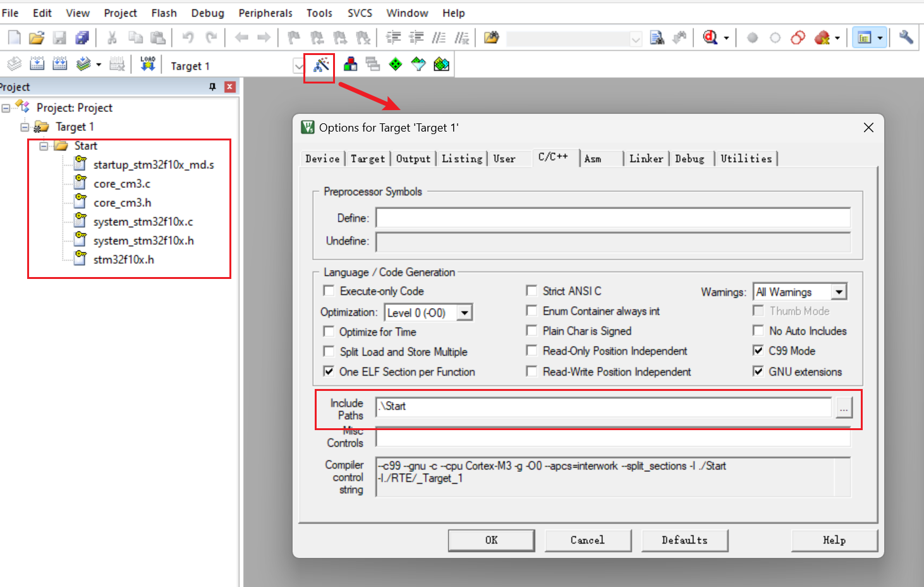
Task: Collapse the Project: Project tree node
Action: 6,108
